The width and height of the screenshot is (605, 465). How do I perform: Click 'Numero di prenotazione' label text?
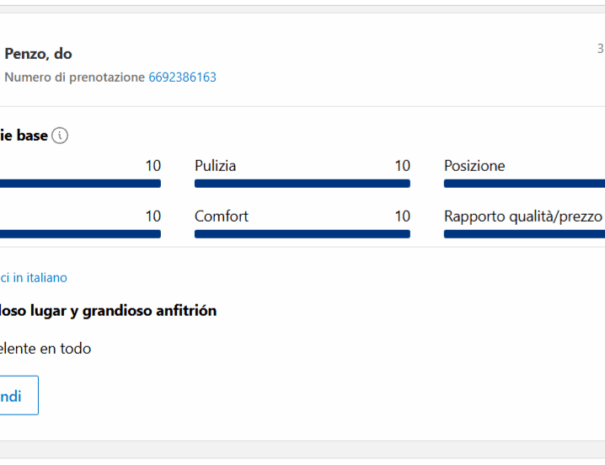(x=74, y=77)
